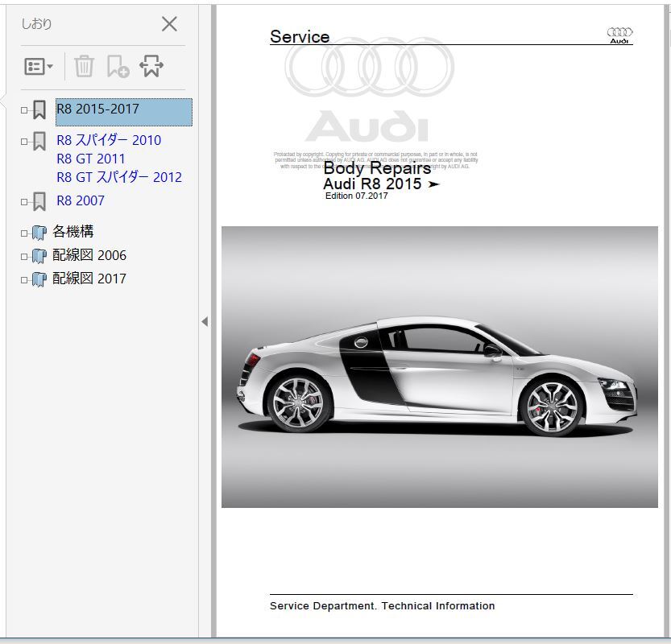Expand the R8 2007 bookmark node
Viewport: 671px width, 644px height.
[24, 202]
